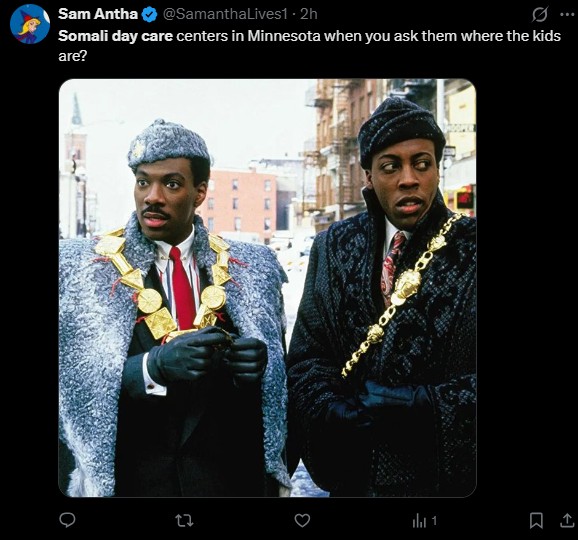The image size is (578, 540).
Task: Click the man in dark patterned coat
Action: tap(383, 299)
